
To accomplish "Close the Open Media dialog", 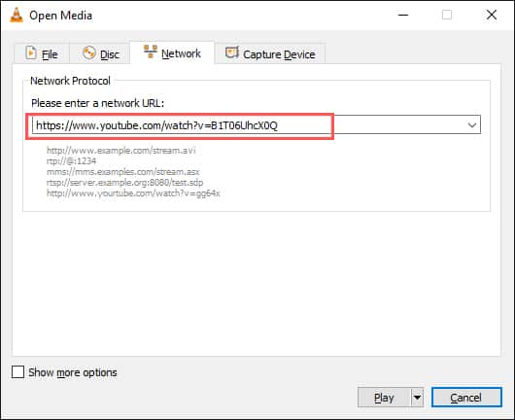I will pos(492,15).
